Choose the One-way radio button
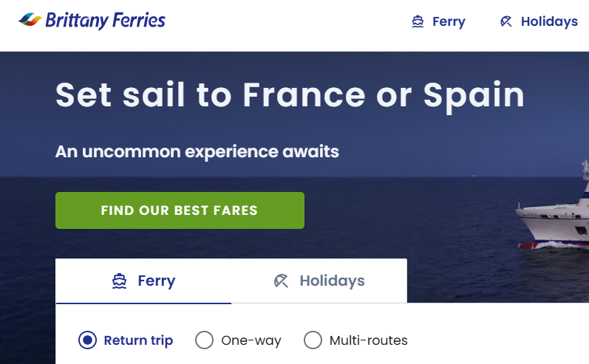This screenshot has height=364, width=589. [x=204, y=340]
